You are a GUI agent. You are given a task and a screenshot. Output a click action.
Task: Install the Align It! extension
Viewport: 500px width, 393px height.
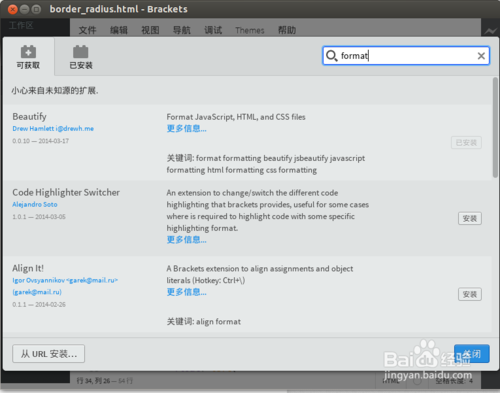click(x=470, y=294)
